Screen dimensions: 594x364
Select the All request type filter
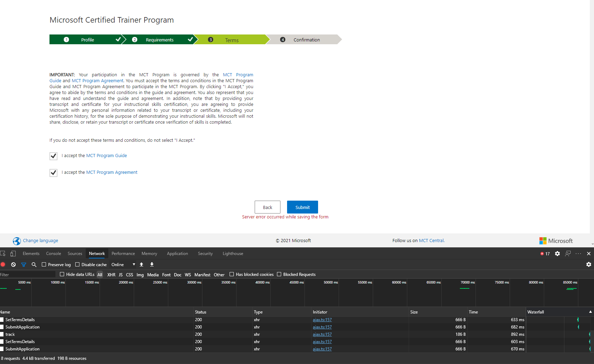point(100,274)
